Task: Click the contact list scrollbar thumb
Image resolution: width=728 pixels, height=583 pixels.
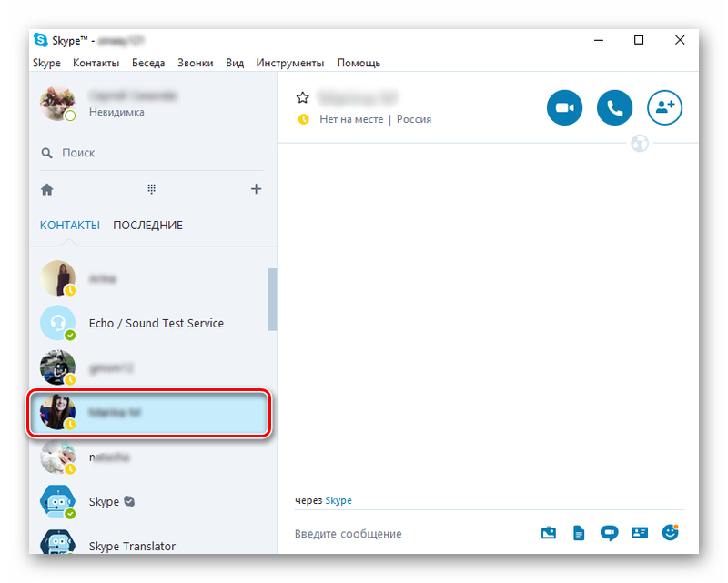Action: pos(272,300)
